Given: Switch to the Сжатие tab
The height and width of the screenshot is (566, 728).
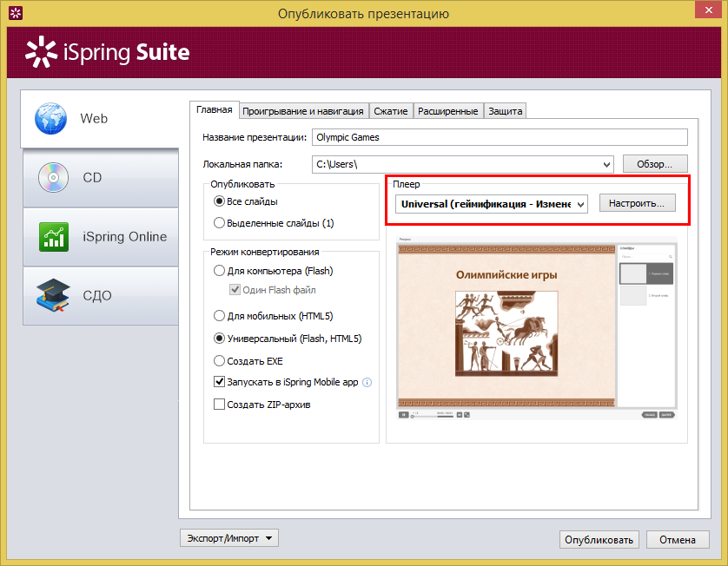Looking at the screenshot, I should point(391,111).
